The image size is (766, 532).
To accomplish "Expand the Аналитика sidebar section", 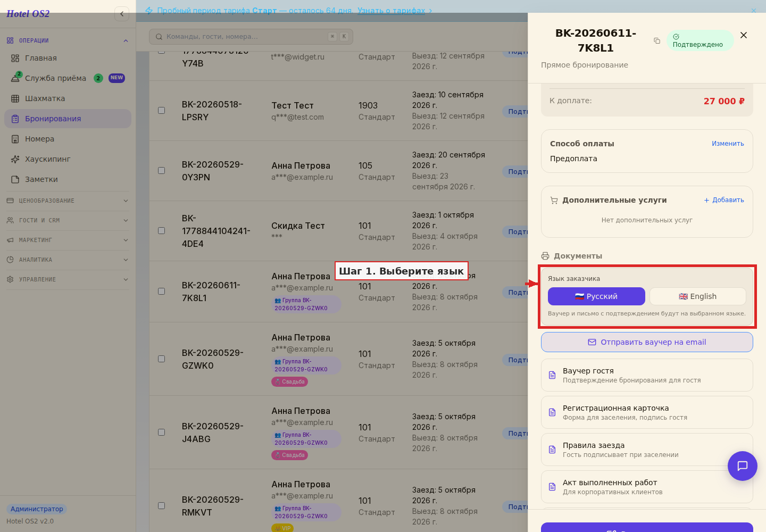I will (68, 260).
